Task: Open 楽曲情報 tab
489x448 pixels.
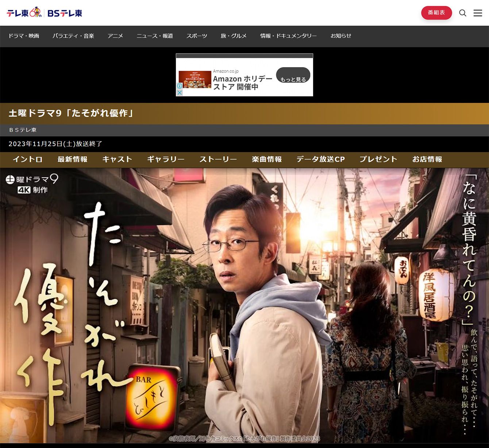Action: coord(267,159)
